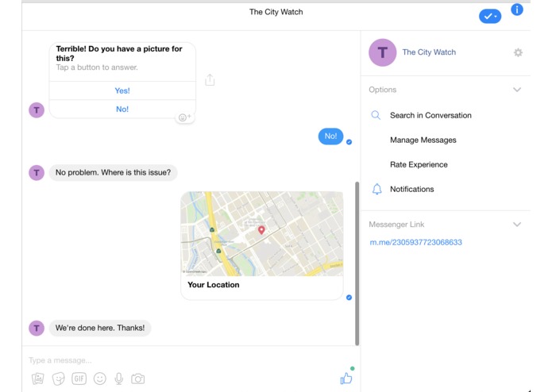The width and height of the screenshot is (552, 392).
Task: Click the search magnifier icon
Action: tap(376, 115)
